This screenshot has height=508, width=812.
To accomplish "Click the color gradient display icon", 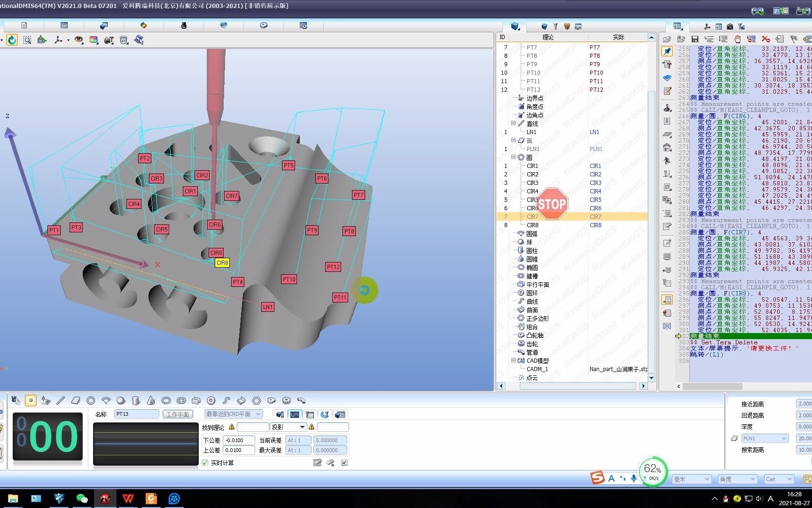I will 94,40.
